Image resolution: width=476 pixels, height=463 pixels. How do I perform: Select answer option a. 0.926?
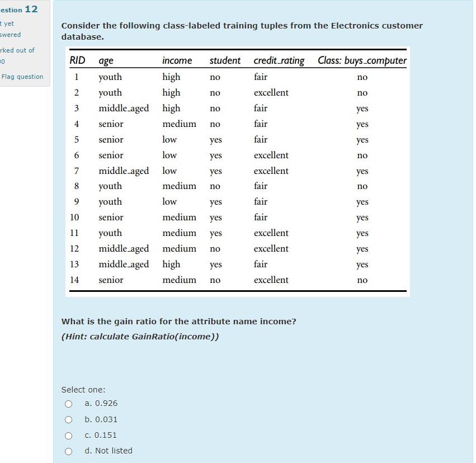tap(68, 404)
